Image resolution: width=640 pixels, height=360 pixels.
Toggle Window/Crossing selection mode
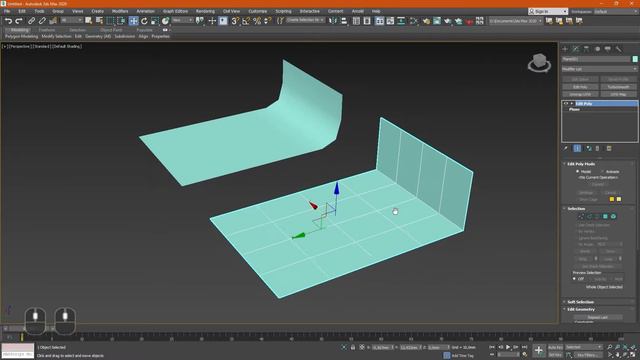click(121, 21)
